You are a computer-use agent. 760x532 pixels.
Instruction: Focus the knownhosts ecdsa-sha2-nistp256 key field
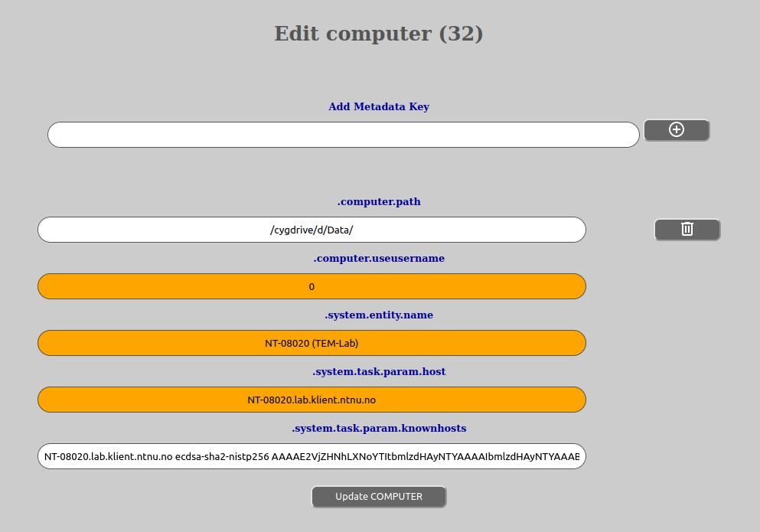tap(312, 456)
